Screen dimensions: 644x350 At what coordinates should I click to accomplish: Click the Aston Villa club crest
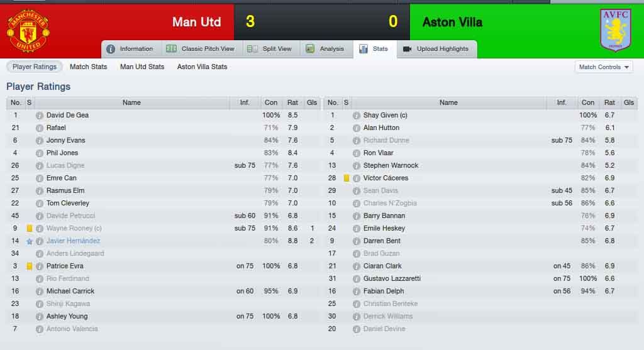[x=615, y=30]
